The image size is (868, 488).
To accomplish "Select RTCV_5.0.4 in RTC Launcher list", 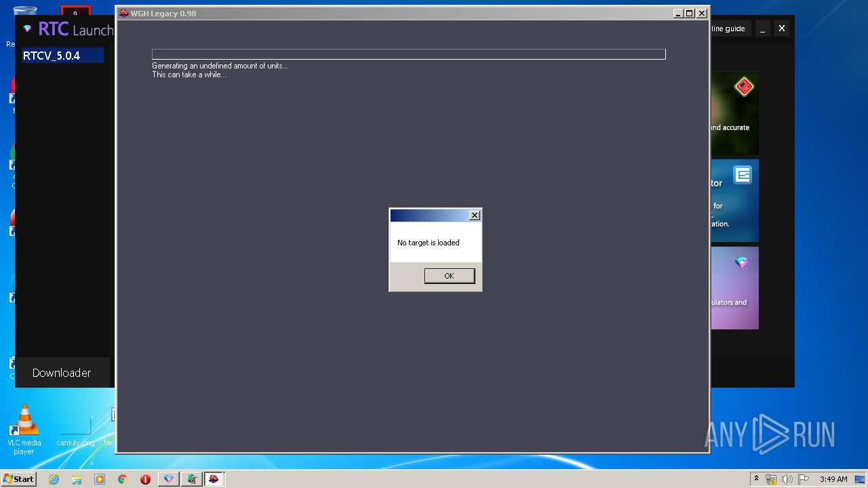I will 62,56.
